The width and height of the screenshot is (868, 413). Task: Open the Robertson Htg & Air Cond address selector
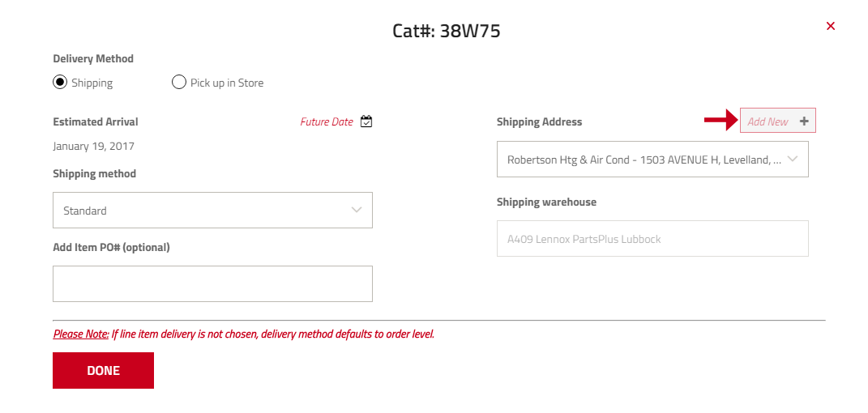(644, 160)
